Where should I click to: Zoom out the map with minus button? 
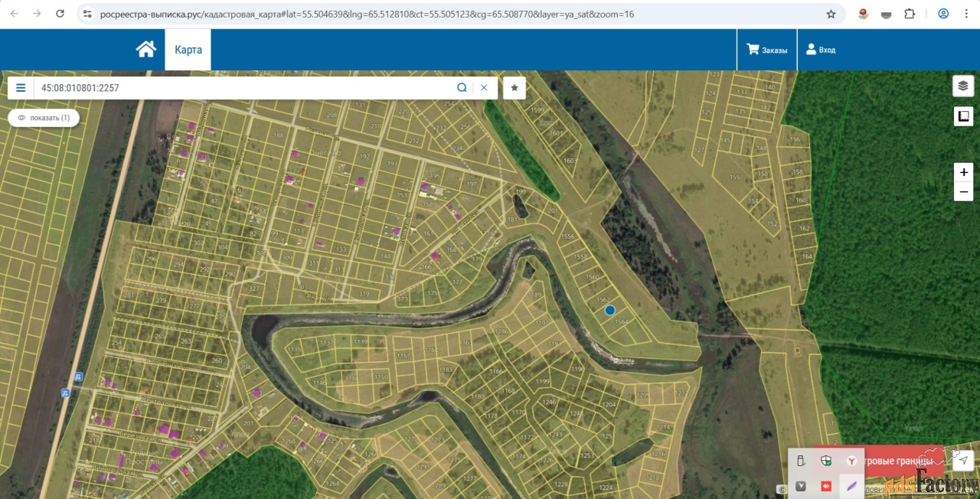click(963, 191)
